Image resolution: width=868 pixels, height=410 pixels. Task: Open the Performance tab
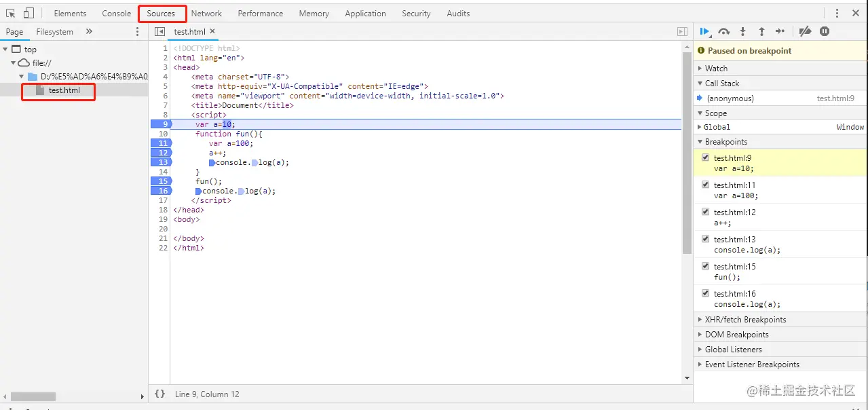(261, 14)
